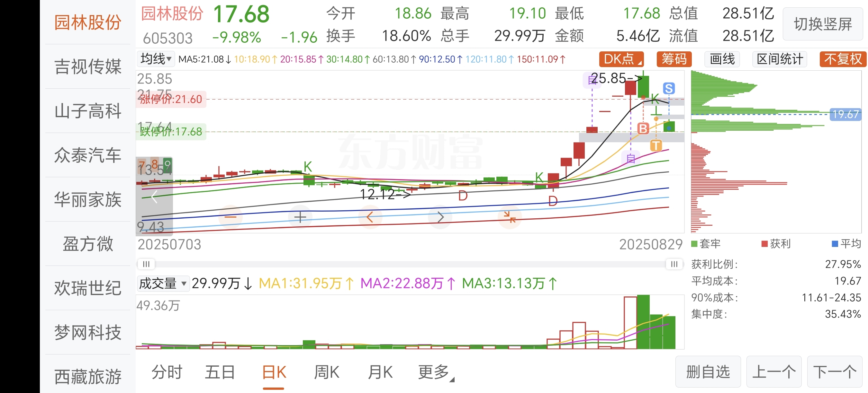Screen dimensions: 868x393
Task: Select 西藏旅游 in the stock list
Action: (x=88, y=377)
